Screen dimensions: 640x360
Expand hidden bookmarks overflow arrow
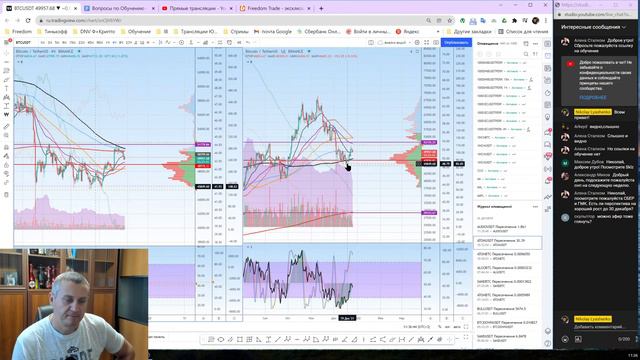[438, 31]
